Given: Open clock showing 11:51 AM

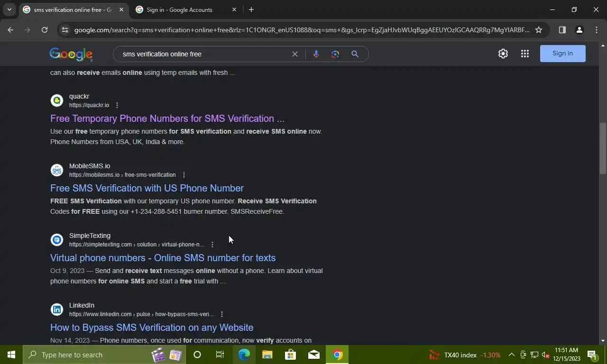Looking at the screenshot, I should click(566, 355).
